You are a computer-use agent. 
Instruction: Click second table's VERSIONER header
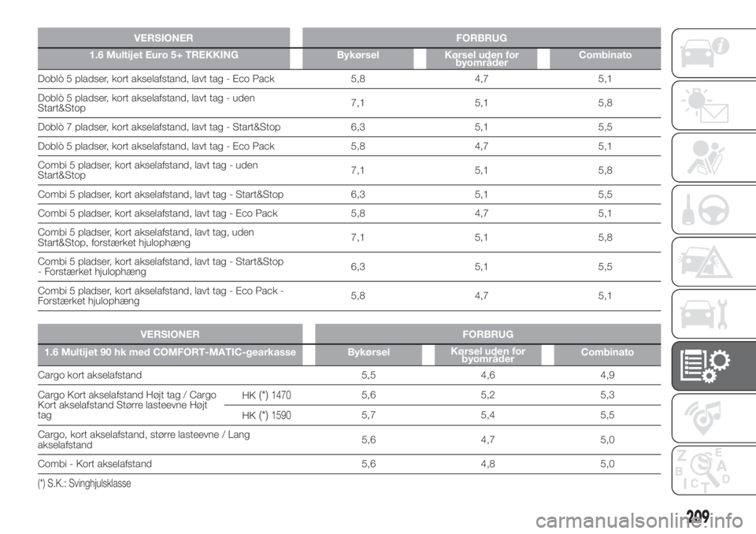pos(170,334)
